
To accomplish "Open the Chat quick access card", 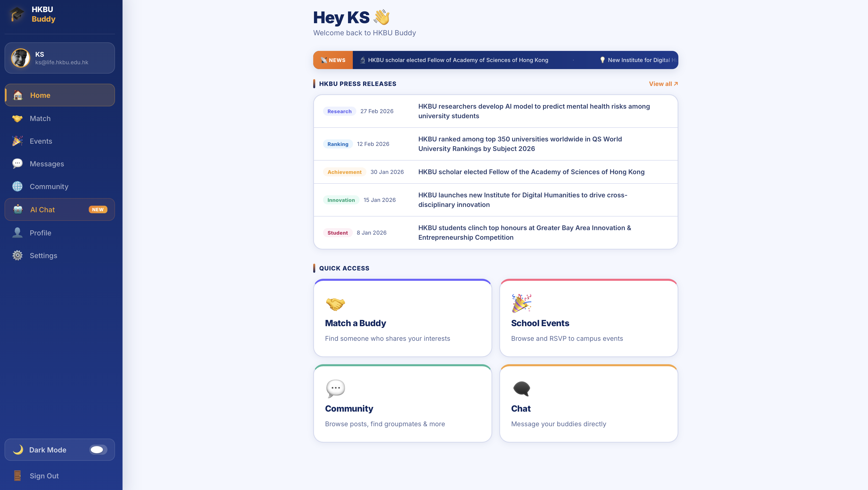I will [x=588, y=404].
